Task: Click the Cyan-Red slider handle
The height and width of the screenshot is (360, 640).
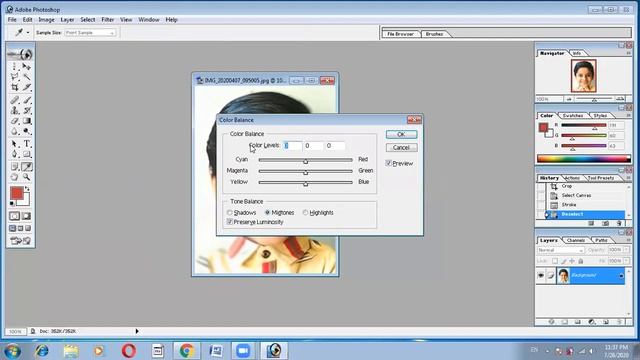Action: 305,161
